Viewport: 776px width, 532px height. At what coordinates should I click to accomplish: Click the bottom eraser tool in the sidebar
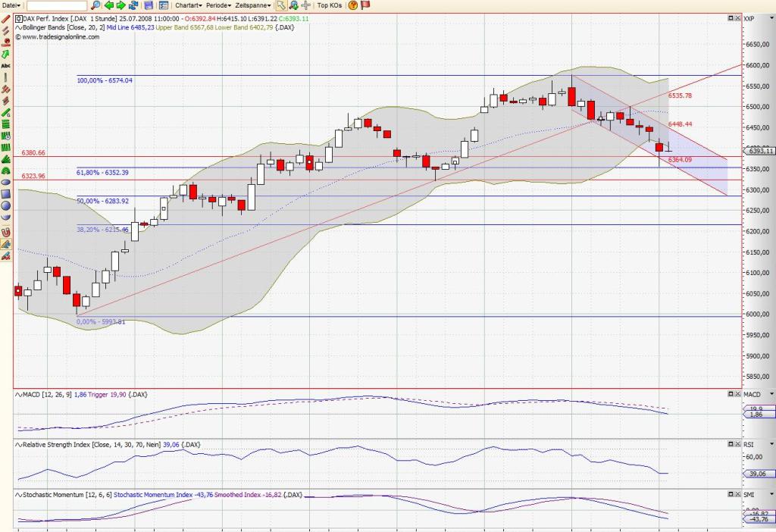click(6, 256)
